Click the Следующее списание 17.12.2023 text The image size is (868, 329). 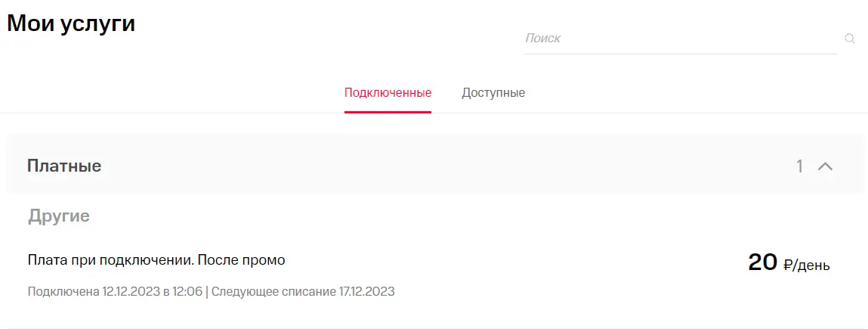[x=303, y=291]
